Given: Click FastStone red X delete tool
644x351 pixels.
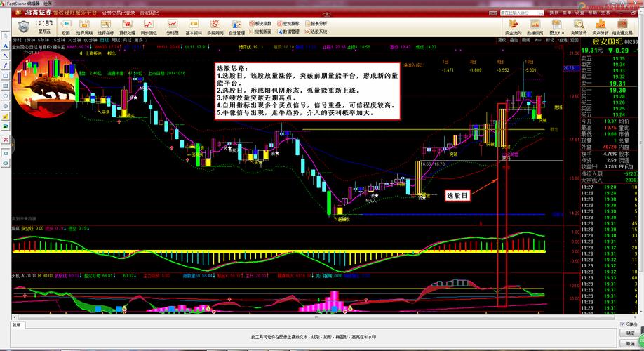Looking at the screenshot, I should click(6, 140).
